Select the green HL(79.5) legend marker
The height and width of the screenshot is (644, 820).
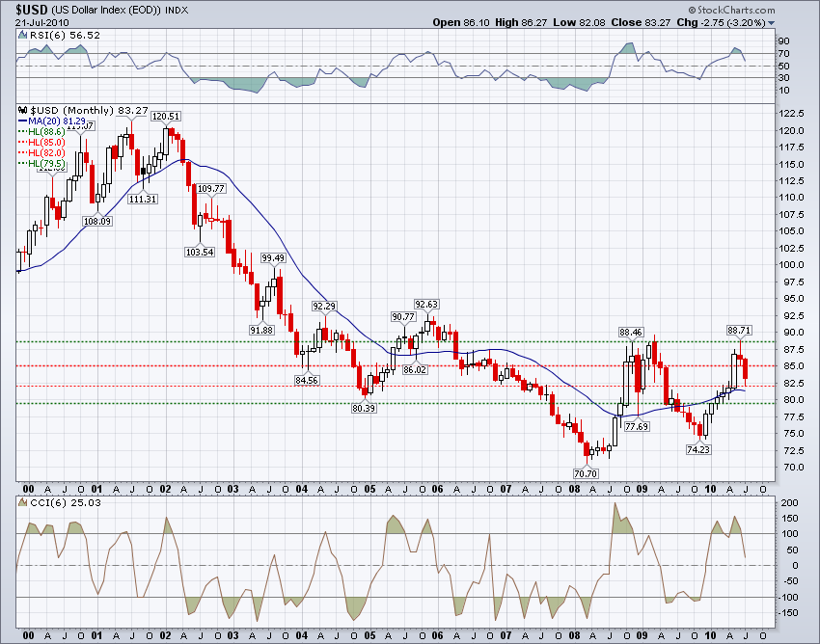pyautogui.click(x=22, y=163)
